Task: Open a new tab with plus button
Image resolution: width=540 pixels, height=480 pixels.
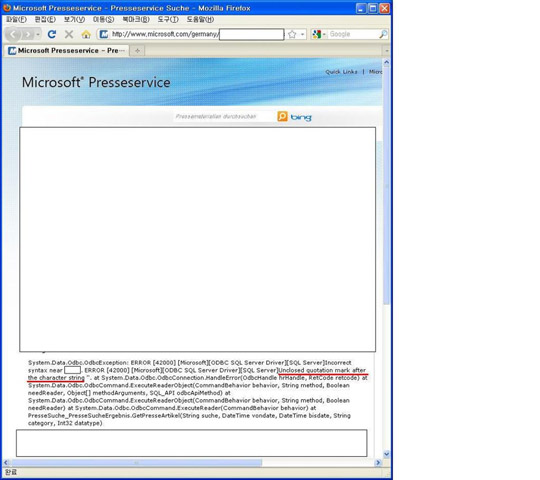Action: [x=137, y=51]
